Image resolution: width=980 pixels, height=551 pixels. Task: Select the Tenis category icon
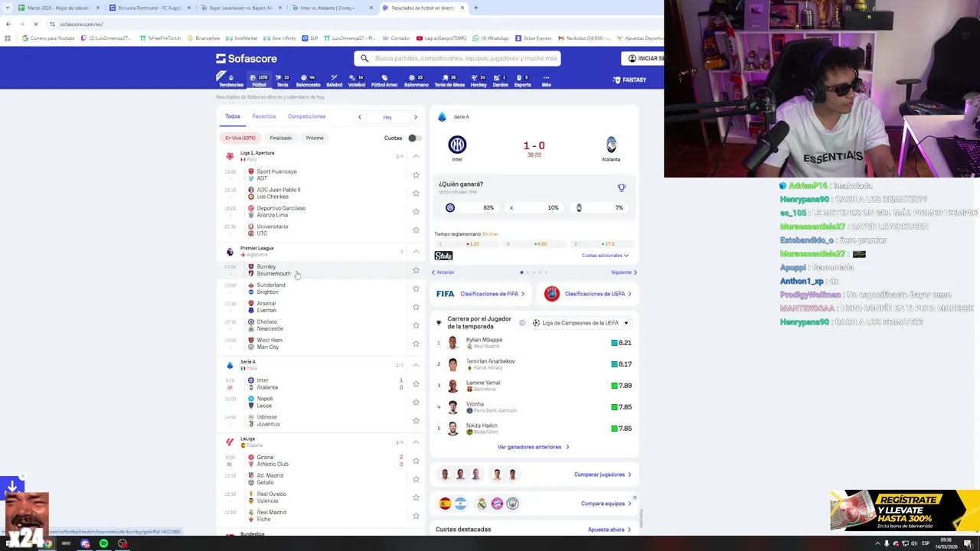tap(283, 80)
